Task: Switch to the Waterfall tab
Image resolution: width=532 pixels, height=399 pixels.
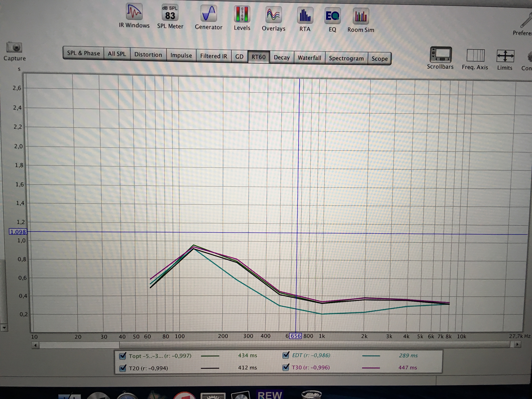Action: coord(309,58)
